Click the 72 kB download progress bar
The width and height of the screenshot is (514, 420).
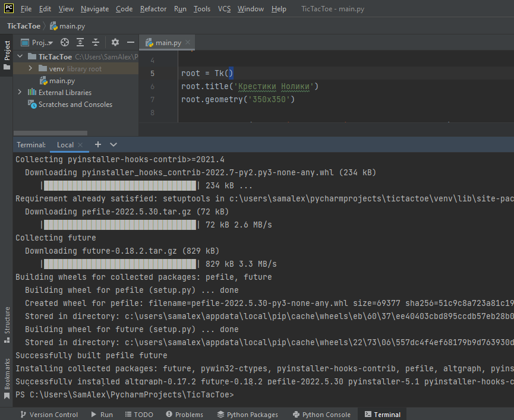[120, 225]
